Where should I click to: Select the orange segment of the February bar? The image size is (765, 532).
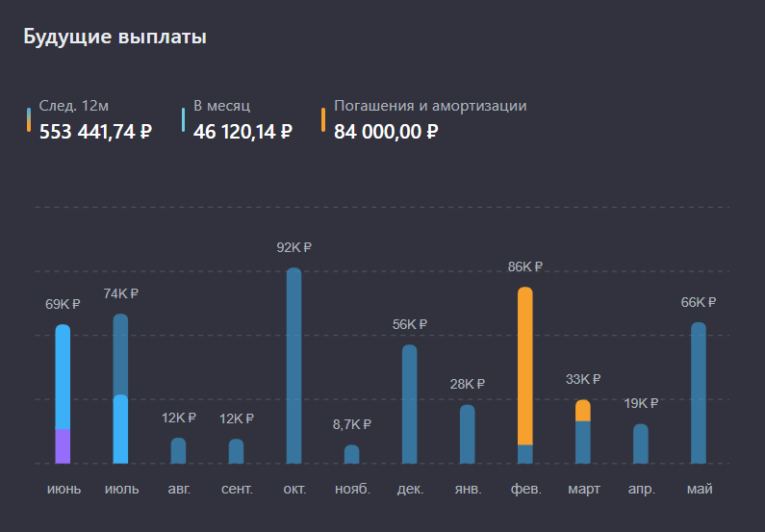(525, 366)
